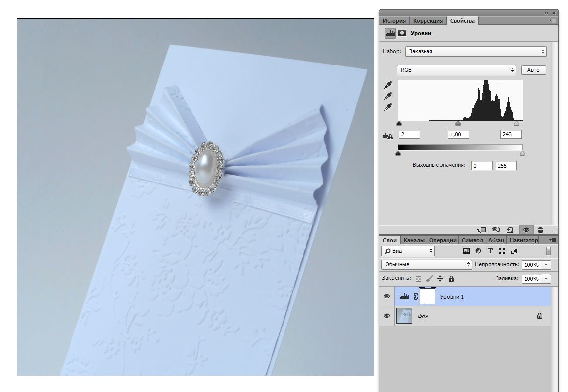Filter layers by text type
This screenshot has height=392, width=568.
click(x=490, y=251)
